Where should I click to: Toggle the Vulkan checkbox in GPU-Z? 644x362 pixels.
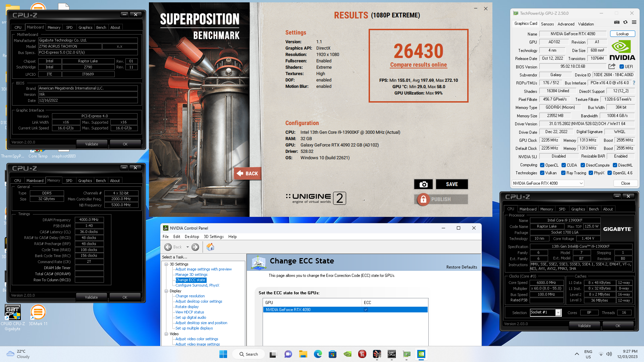542,173
